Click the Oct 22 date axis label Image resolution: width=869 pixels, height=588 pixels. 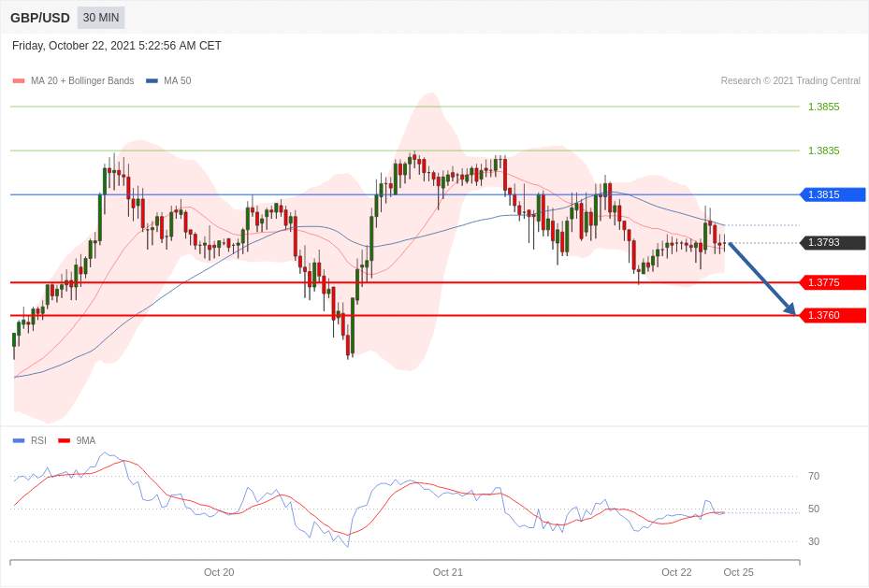click(x=676, y=572)
